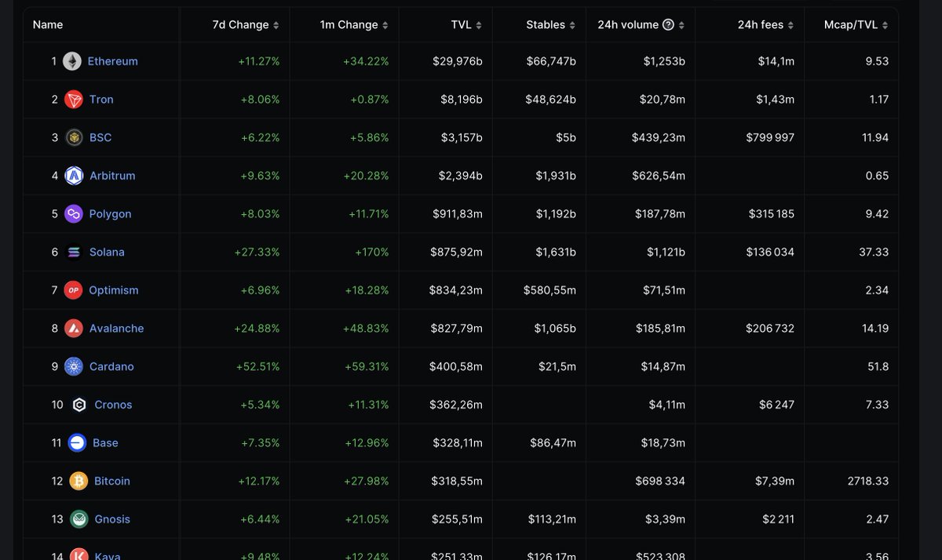Image resolution: width=942 pixels, height=560 pixels.
Task: Open the Polygon chain link
Action: (111, 214)
